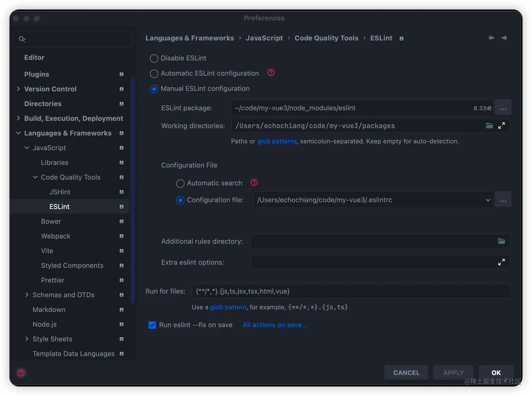Viewport: 532px width, 396px height.
Task: Click the browse button for ESLint package
Action: click(503, 108)
